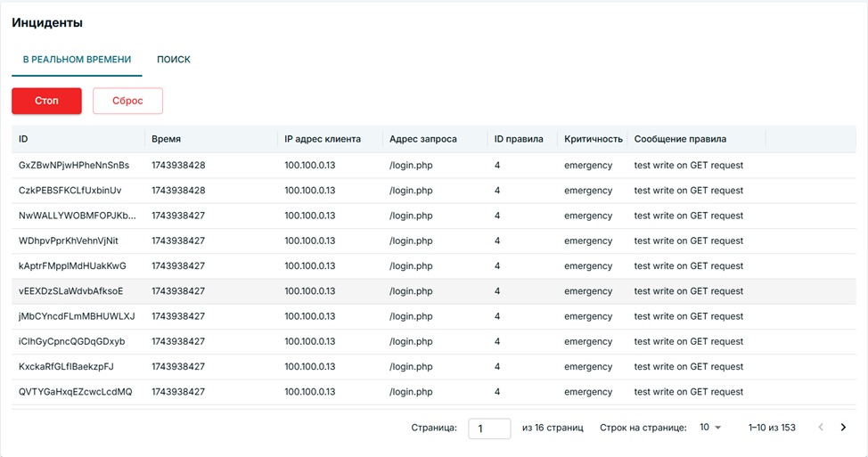868x457 pixels.
Task: Click the page number input field
Action: coord(489,428)
